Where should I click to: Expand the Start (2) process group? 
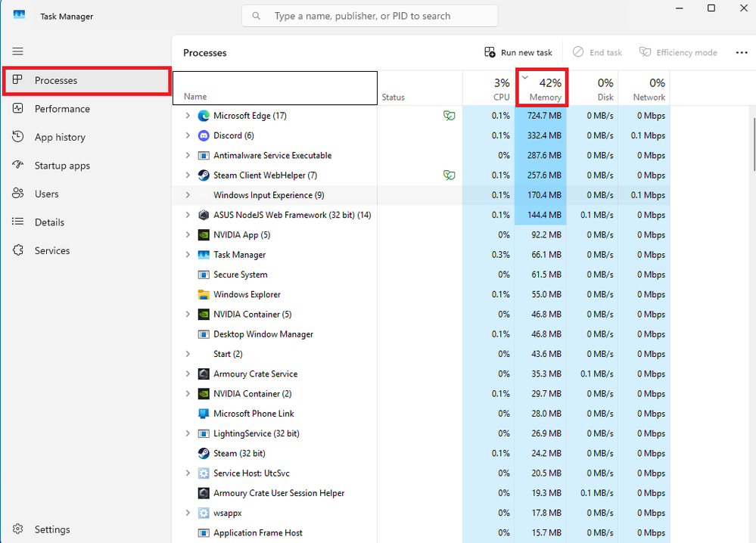coord(188,354)
